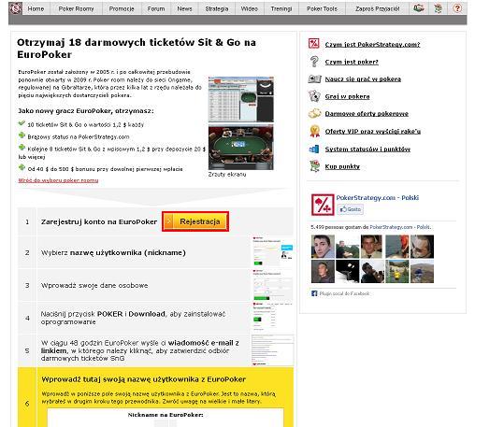Click step 3 'Wprowadź swoje dane osobowe' text
Viewport: 504px width, 427px height.
click(94, 285)
